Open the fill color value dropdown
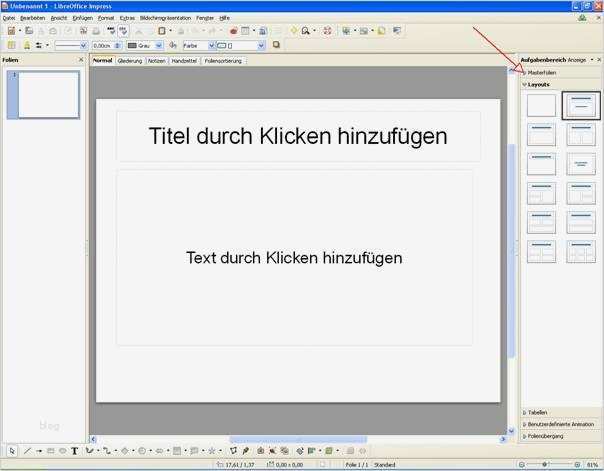 [261, 46]
